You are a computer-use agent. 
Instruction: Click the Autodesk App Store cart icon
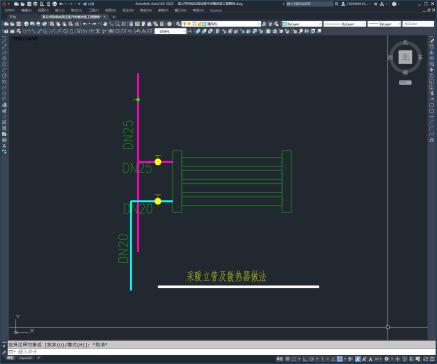point(376,4)
